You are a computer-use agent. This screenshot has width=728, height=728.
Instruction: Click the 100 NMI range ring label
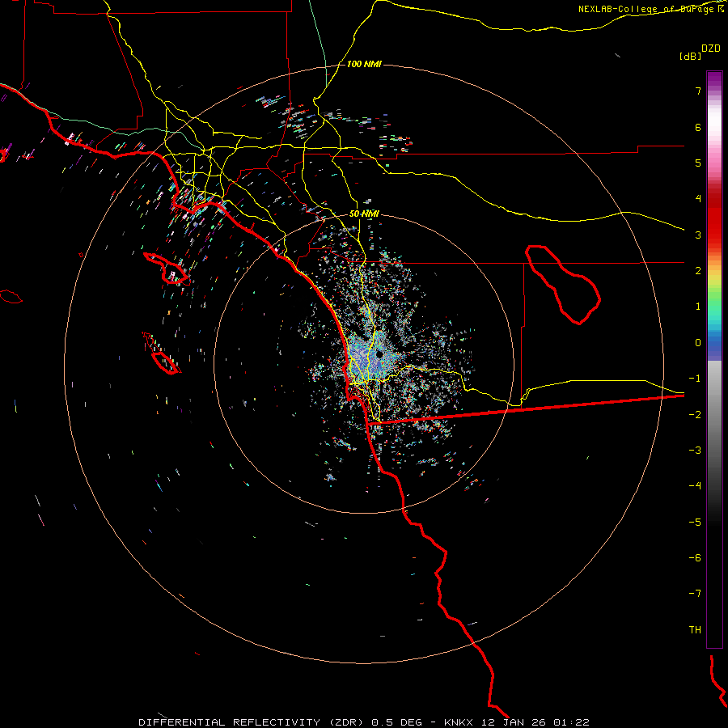coord(364,64)
